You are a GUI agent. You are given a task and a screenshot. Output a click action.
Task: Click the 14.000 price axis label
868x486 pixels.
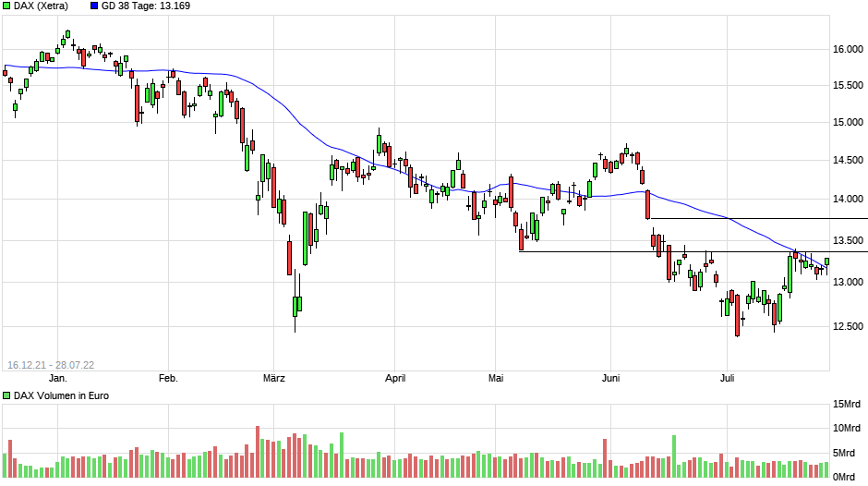[849, 200]
